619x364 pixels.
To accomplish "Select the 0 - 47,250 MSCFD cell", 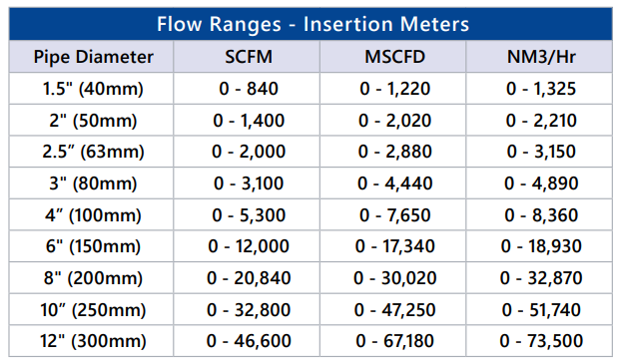I will pos(394,309).
